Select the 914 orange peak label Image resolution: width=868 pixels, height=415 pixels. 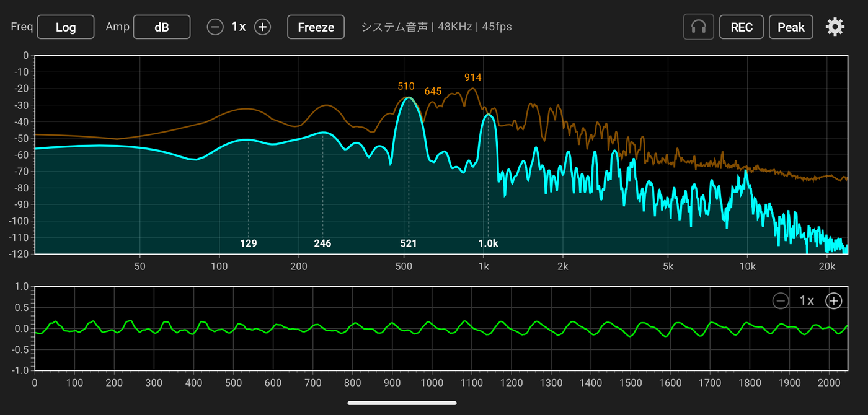coord(473,77)
